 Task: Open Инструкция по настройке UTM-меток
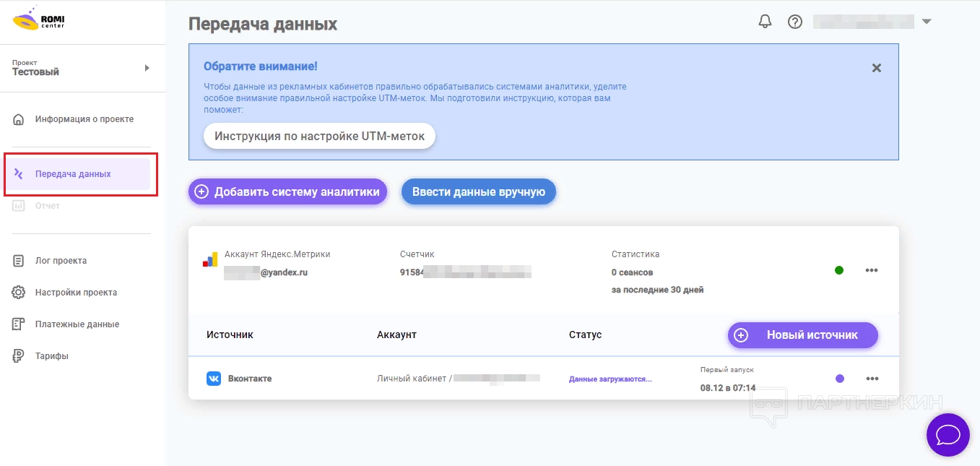[319, 136]
